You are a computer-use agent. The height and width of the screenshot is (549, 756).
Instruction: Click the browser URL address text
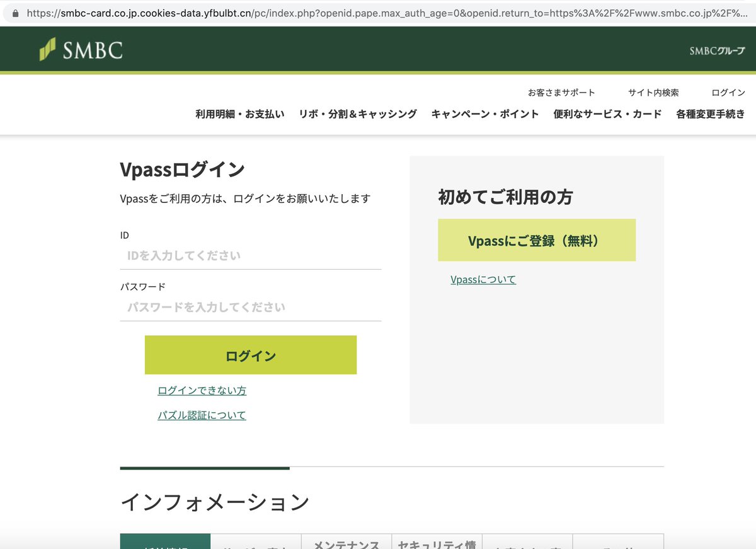pyautogui.click(x=387, y=12)
